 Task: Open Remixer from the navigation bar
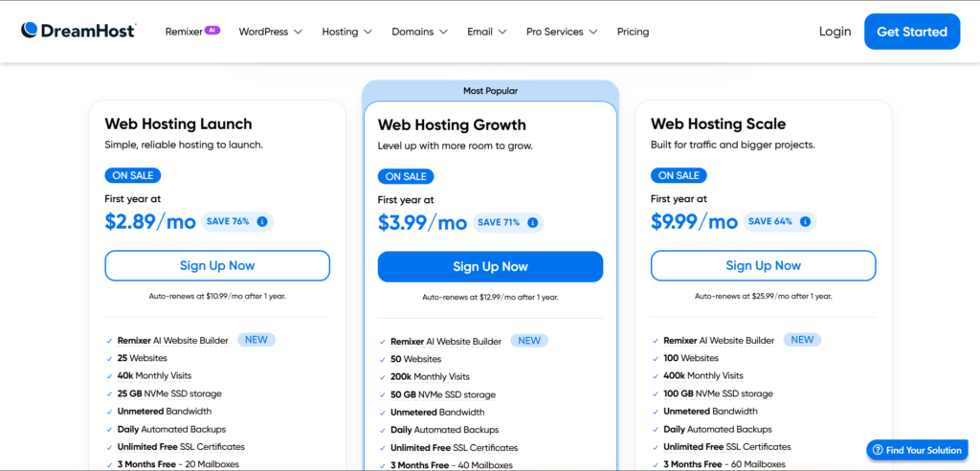(x=183, y=32)
